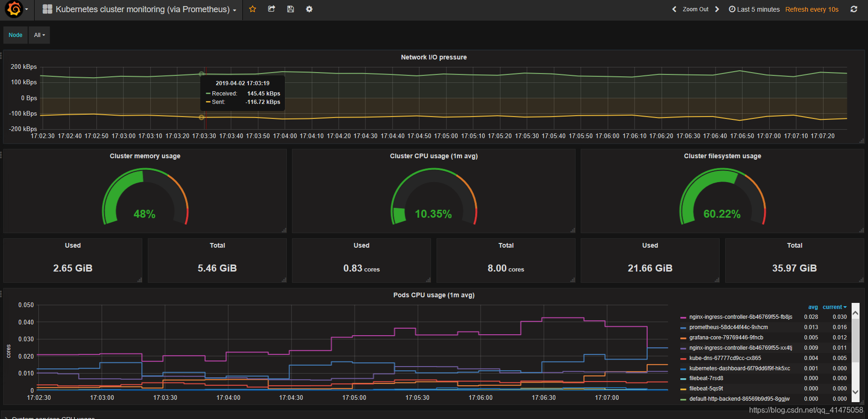
Task: Click blue color swatch of prometheus series
Action: point(683,328)
